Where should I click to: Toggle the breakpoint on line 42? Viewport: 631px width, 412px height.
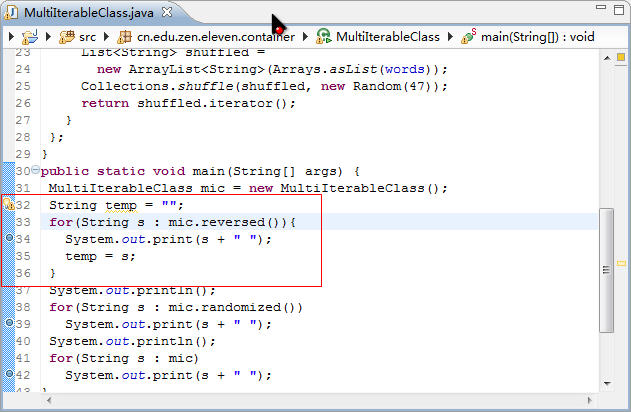9,373
